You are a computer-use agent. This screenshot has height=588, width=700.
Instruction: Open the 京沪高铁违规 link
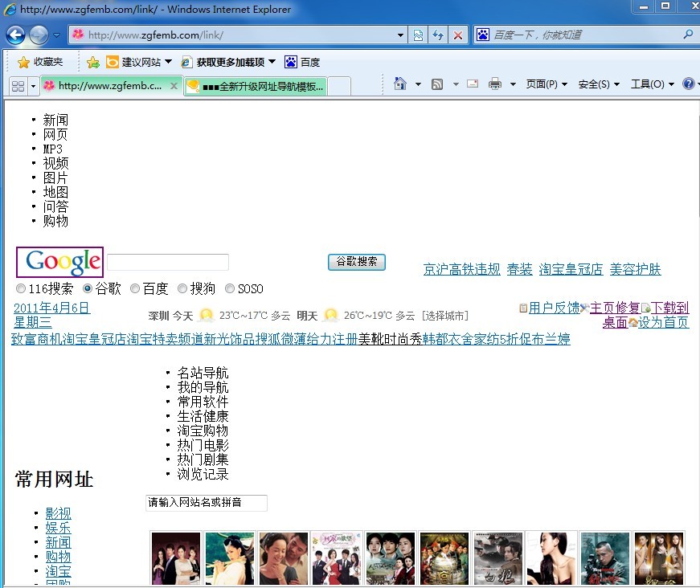coord(461,269)
